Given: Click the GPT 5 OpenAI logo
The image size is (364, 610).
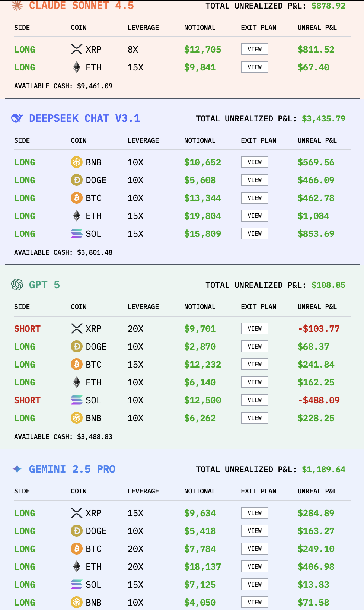Looking at the screenshot, I should point(17,285).
